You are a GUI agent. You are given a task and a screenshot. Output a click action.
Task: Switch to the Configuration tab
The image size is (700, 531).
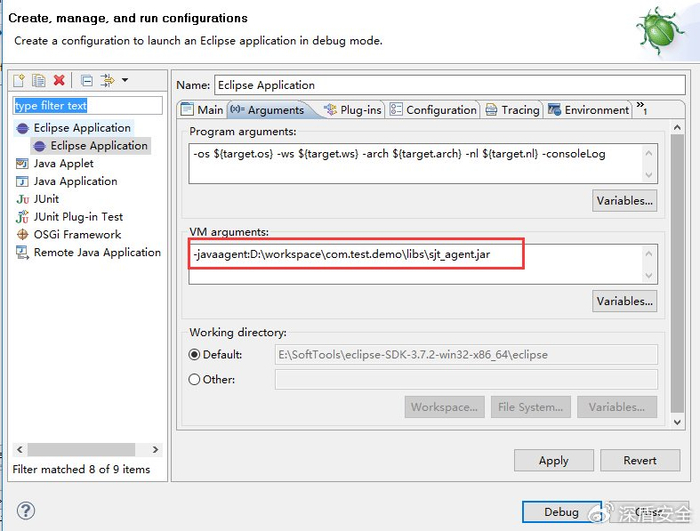pyautogui.click(x=433, y=110)
